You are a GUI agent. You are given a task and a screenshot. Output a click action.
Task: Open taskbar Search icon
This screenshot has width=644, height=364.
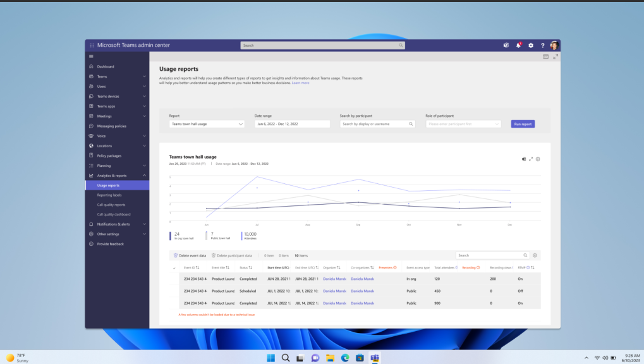286,358
